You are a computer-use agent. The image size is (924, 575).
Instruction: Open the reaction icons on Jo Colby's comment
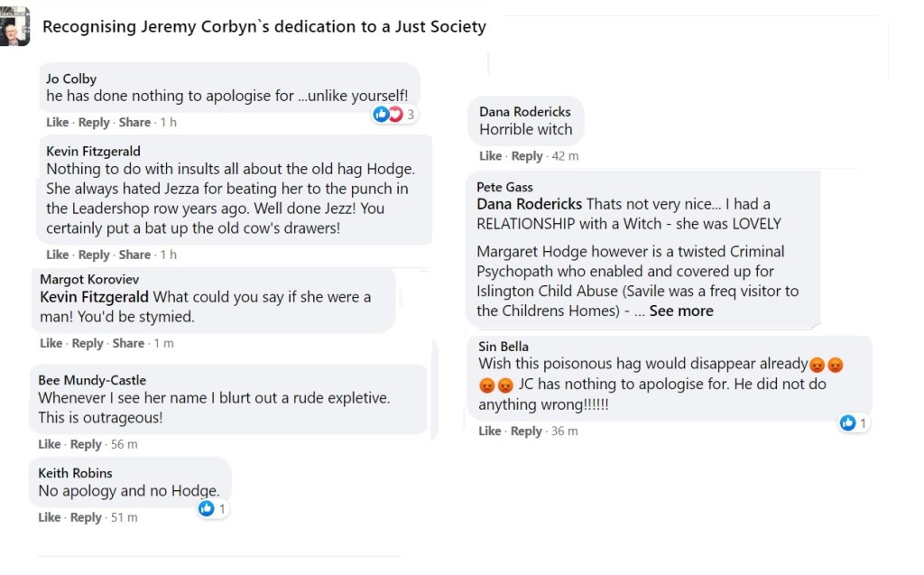click(387, 114)
